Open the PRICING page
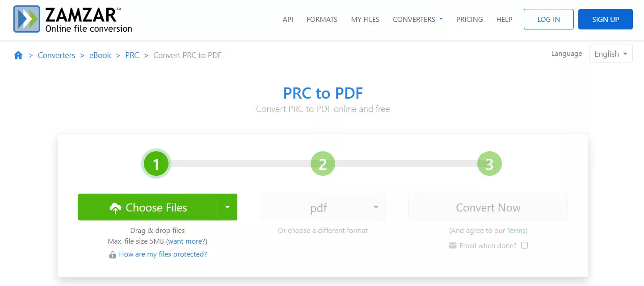 coord(469,19)
